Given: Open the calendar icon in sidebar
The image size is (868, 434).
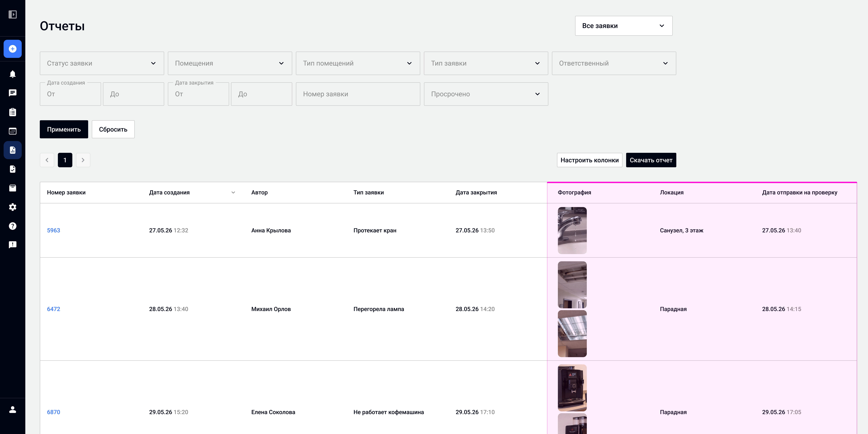Looking at the screenshot, I should pos(12,131).
